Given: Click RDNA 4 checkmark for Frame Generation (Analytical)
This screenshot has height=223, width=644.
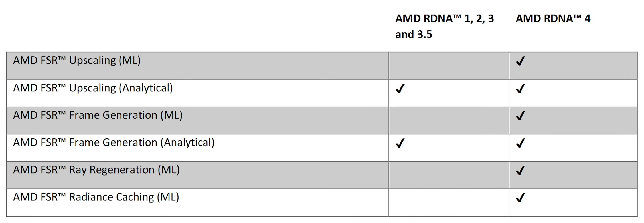Looking at the screenshot, I should pyautogui.click(x=521, y=143).
